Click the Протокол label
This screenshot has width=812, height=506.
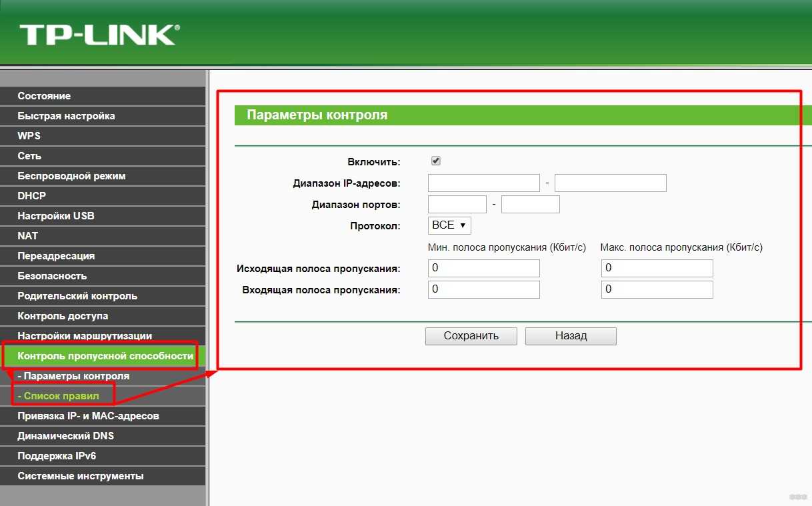[x=375, y=226]
